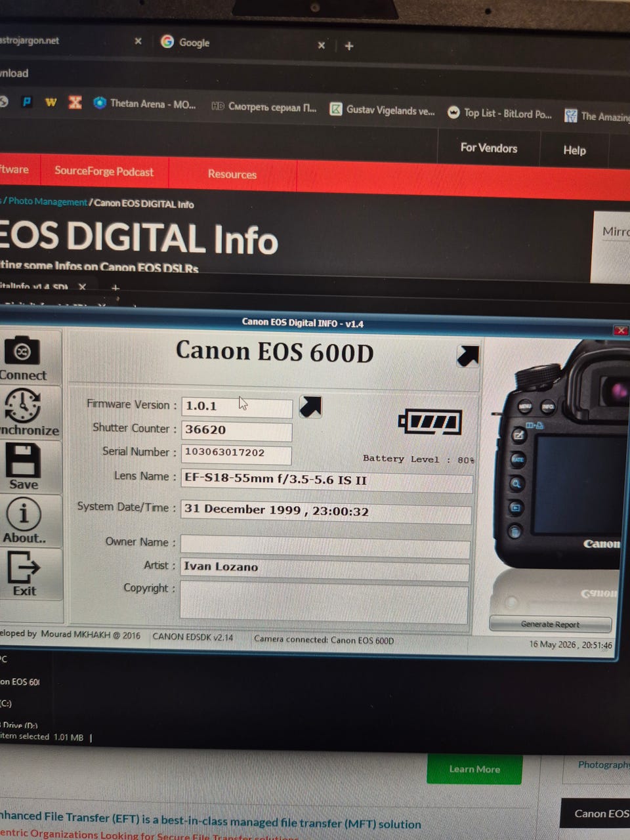Close the Canon EOS Digital INFO window
The width and height of the screenshot is (630, 840).
pyautogui.click(x=619, y=330)
